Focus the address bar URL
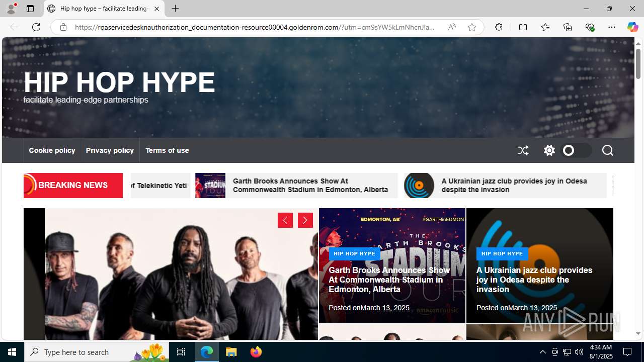This screenshot has width=644, height=362. coord(255,27)
